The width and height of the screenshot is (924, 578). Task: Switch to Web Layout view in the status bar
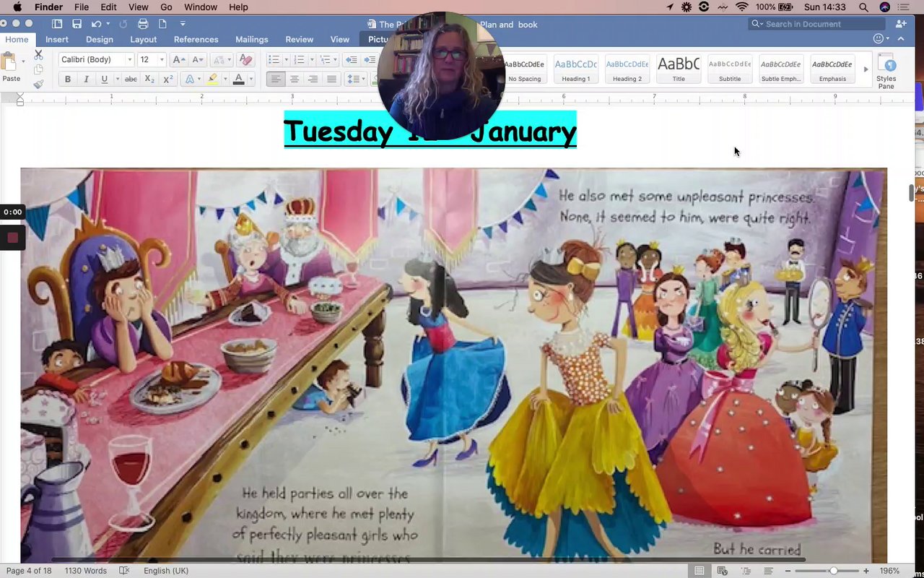click(723, 571)
